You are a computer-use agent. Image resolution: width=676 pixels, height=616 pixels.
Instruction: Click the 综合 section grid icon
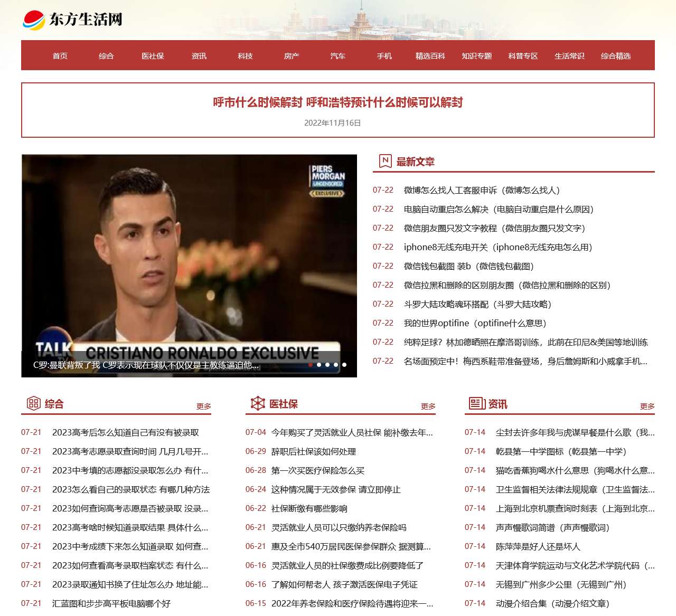(33, 403)
